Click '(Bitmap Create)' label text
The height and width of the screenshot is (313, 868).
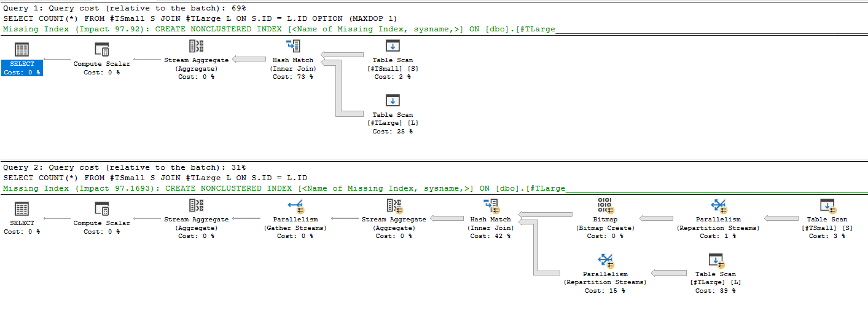604,228
